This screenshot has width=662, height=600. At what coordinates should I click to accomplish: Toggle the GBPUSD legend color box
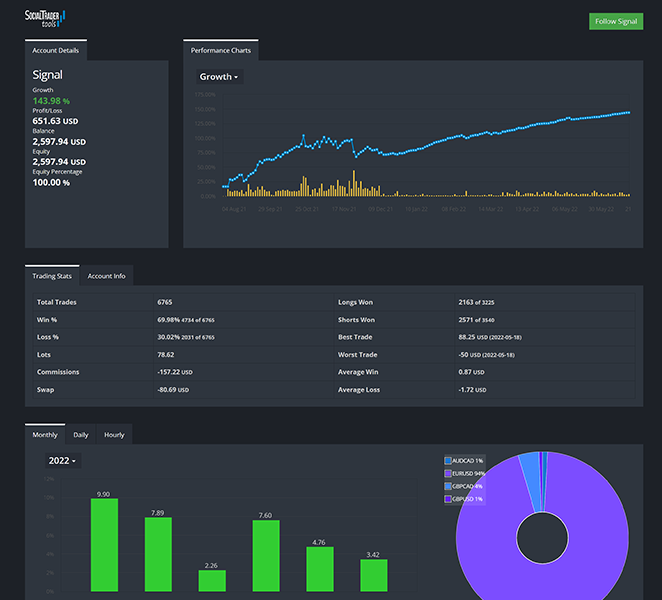(x=448, y=498)
